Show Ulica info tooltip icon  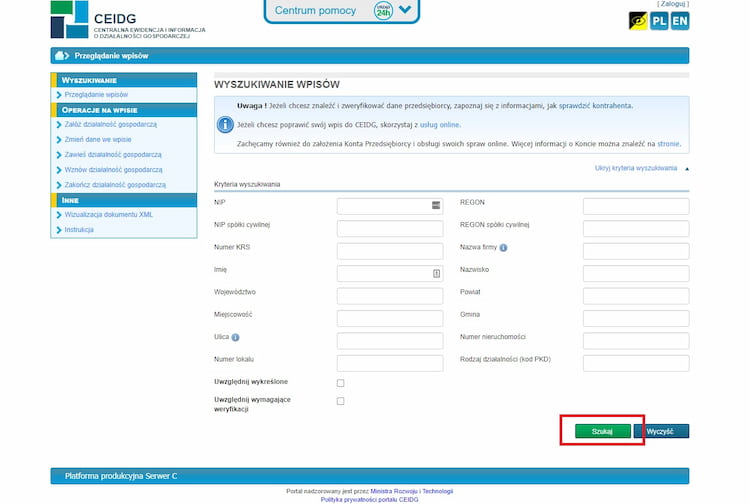tap(235, 338)
